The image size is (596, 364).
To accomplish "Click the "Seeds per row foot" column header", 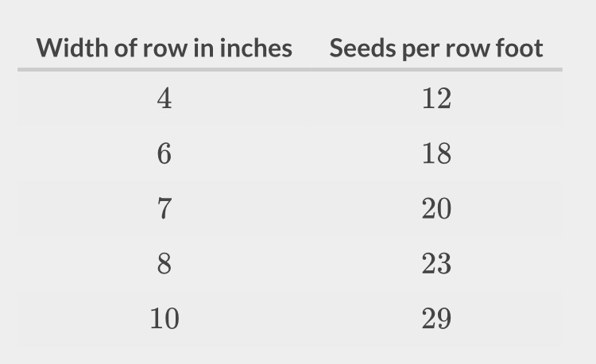I will click(x=436, y=48).
